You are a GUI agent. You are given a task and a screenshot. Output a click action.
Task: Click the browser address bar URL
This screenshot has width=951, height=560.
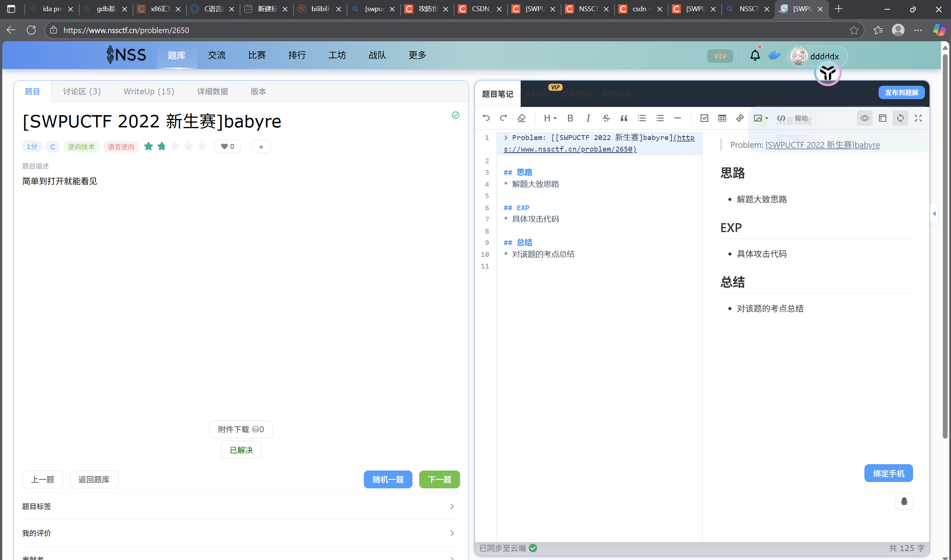(x=126, y=30)
